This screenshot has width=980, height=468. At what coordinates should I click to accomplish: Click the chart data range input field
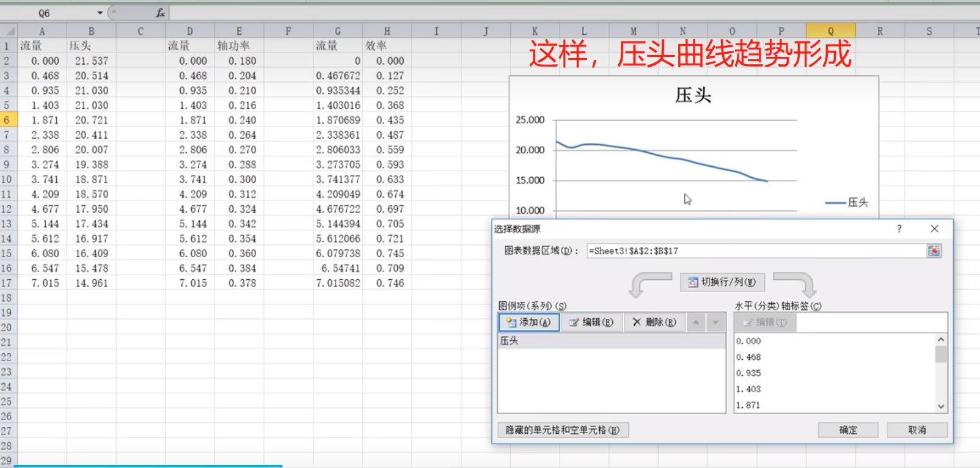click(x=756, y=250)
